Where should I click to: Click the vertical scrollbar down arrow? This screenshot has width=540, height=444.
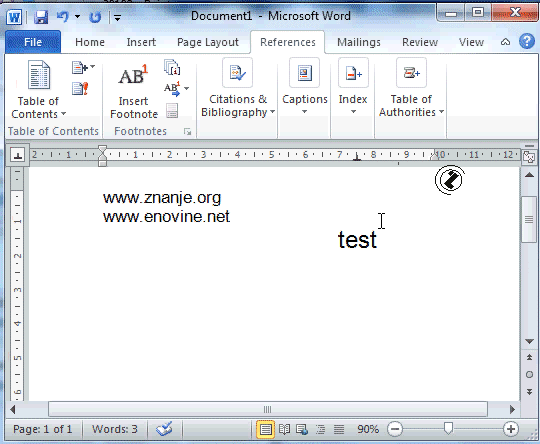529,341
